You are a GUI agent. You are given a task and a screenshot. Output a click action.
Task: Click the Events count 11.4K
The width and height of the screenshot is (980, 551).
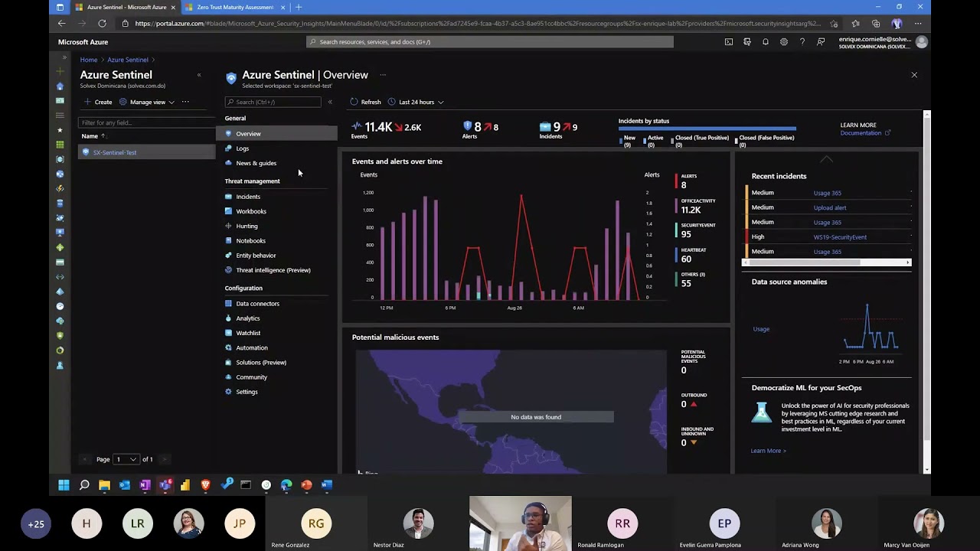[378, 127]
